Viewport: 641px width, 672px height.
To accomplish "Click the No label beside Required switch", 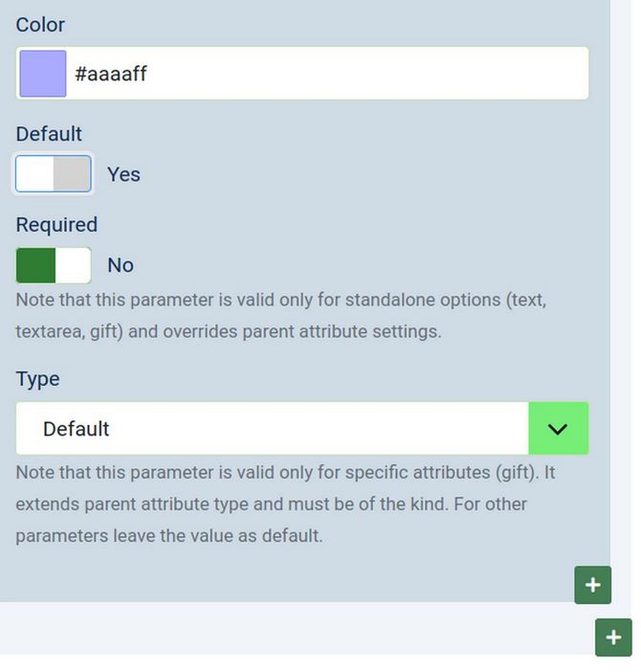I will (121, 265).
